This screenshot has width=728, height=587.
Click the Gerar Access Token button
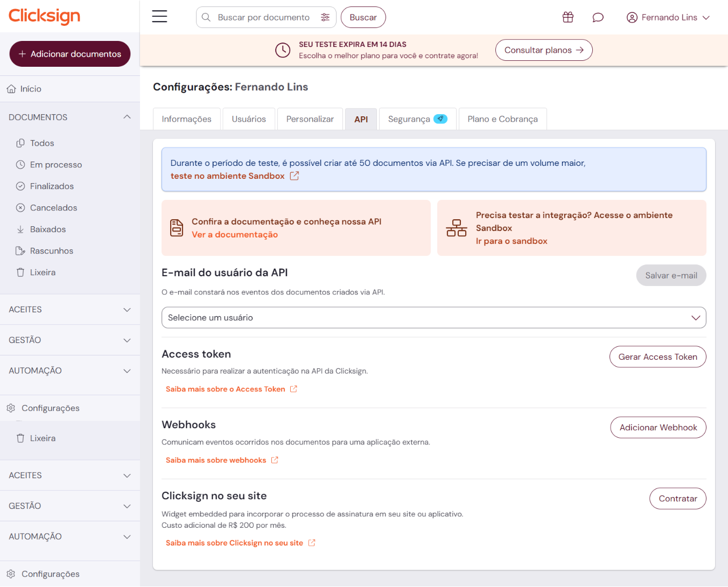pyautogui.click(x=657, y=357)
